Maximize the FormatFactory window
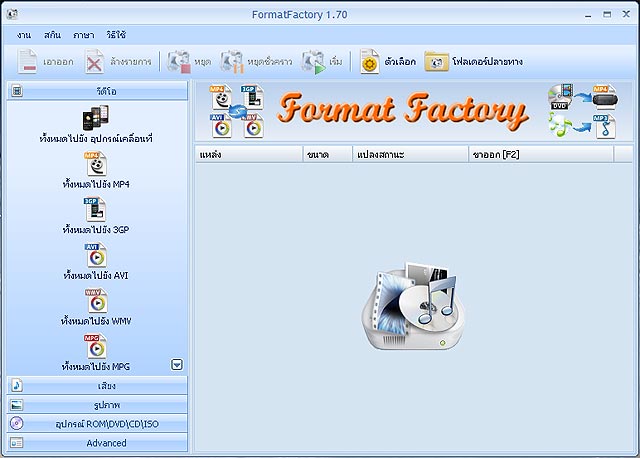 [x=607, y=14]
